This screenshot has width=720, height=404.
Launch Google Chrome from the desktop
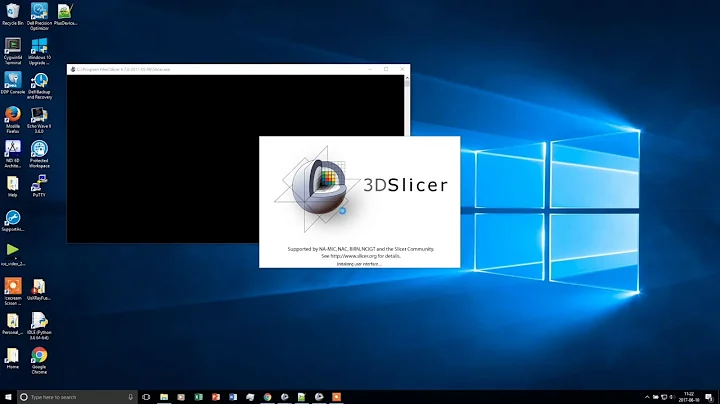[39, 360]
